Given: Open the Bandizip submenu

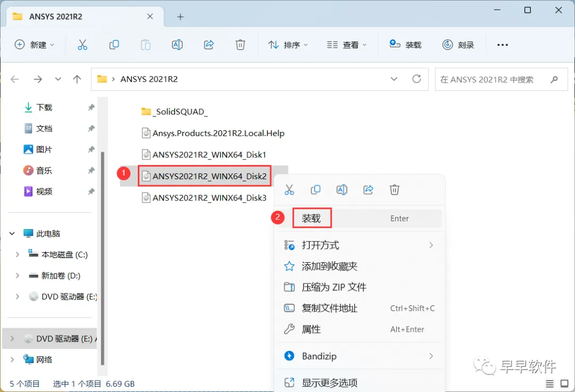Looking at the screenshot, I should pyautogui.click(x=359, y=356).
